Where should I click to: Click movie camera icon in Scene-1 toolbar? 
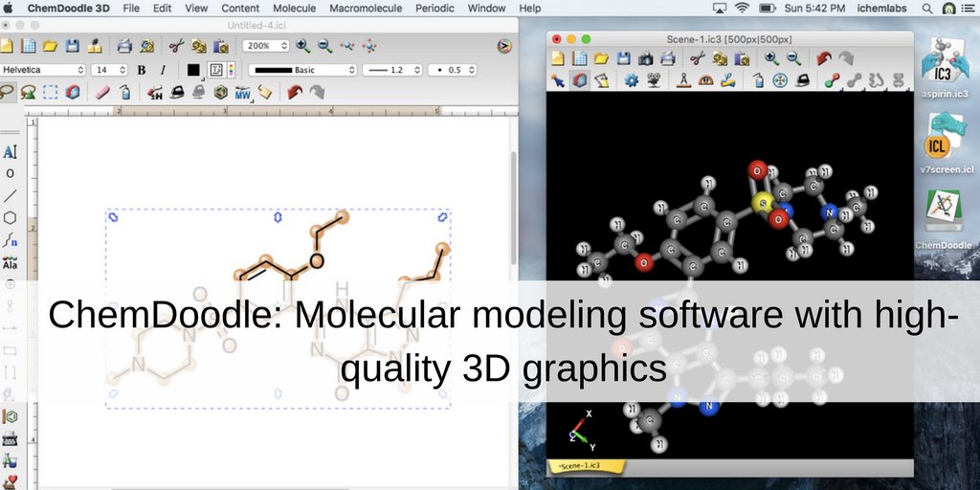coord(654,80)
